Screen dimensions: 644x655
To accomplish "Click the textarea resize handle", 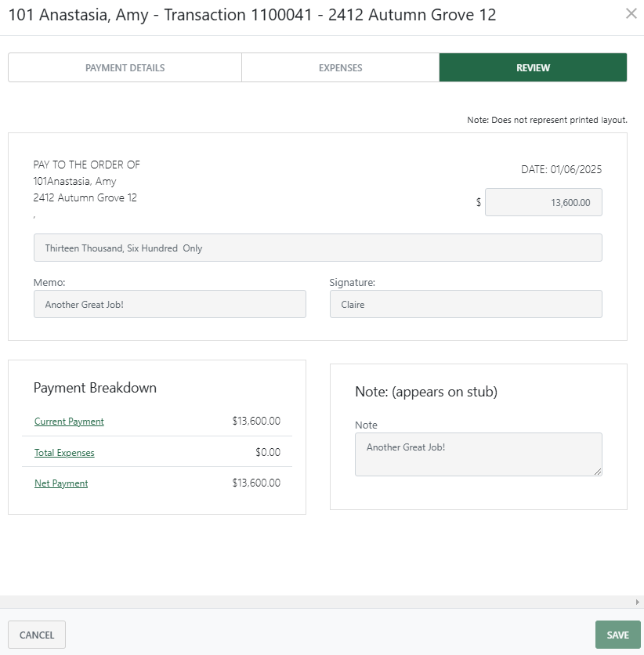I will pos(599,471).
